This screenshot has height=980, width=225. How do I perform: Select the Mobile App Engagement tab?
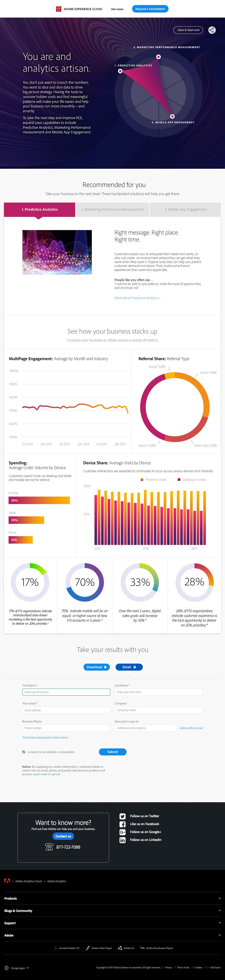click(x=185, y=210)
